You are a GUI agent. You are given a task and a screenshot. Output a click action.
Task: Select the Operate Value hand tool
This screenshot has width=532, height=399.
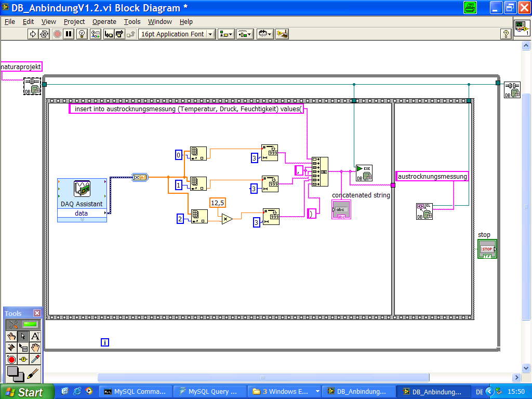coord(11,336)
